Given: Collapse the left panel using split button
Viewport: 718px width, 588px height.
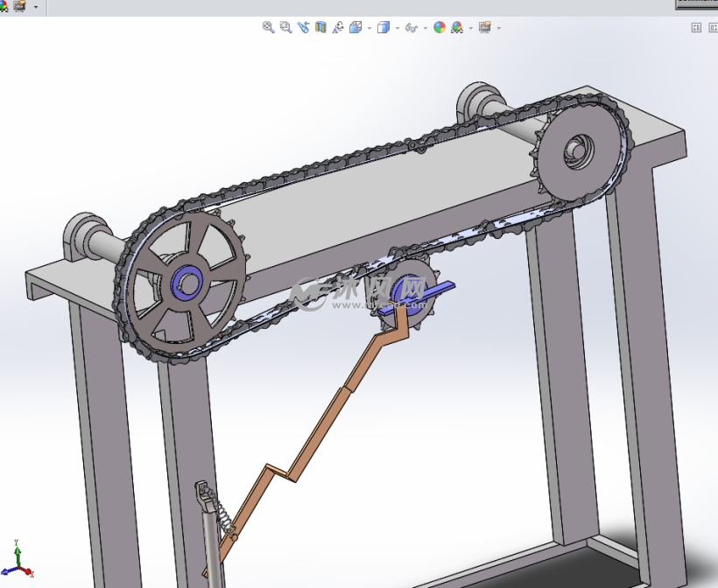Looking at the screenshot, I should point(696,27).
